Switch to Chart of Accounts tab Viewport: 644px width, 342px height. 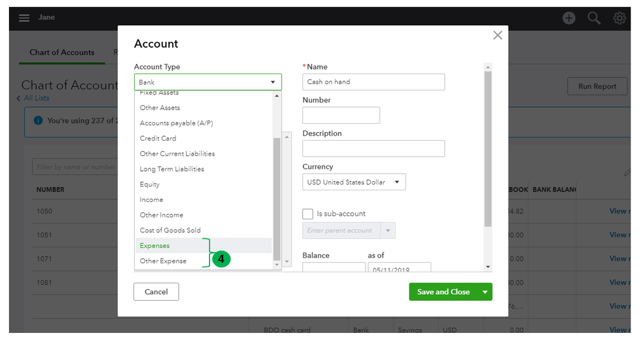click(62, 53)
